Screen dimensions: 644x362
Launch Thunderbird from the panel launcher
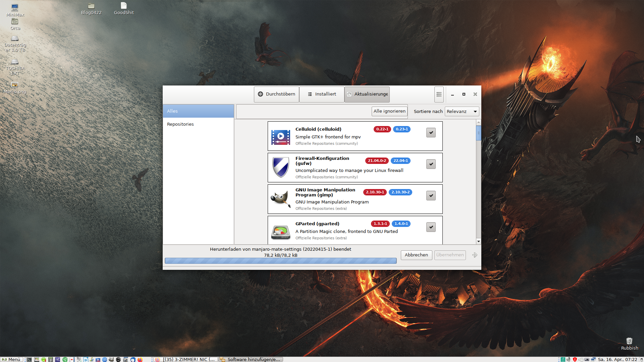(x=133, y=359)
